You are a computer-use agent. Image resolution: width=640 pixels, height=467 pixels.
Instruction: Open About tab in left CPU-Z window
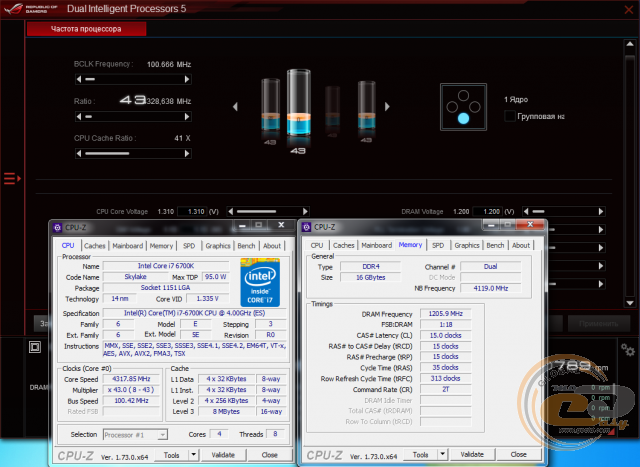(x=272, y=246)
